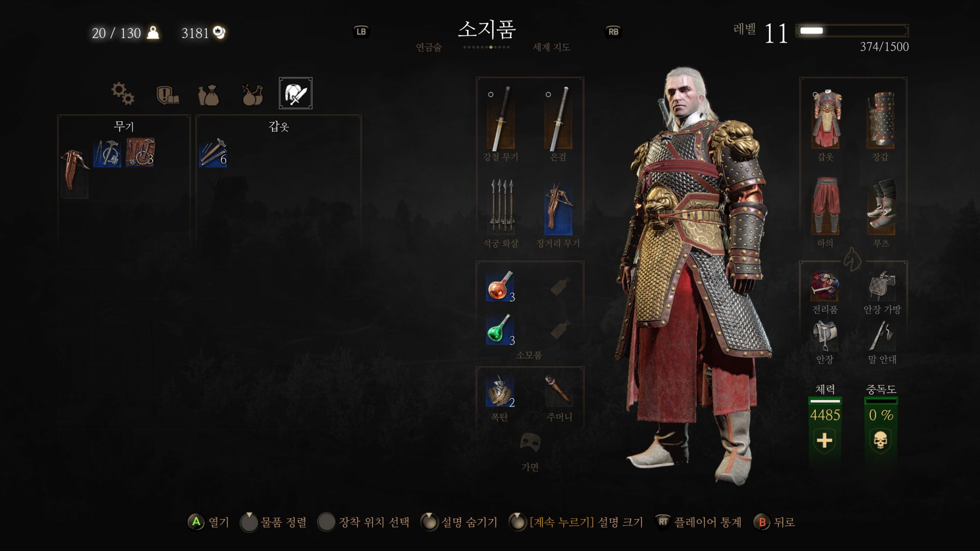The height and width of the screenshot is (551, 980).
Task: Click the crossbow bolts slot
Action: [x=500, y=205]
